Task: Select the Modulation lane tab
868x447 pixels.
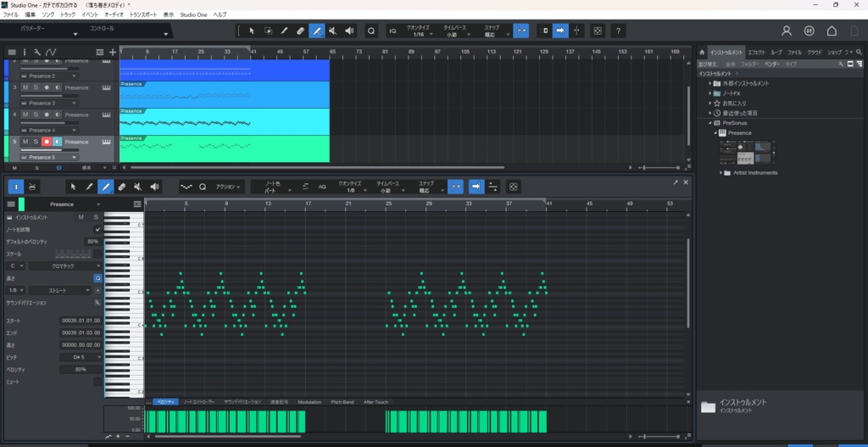Action: pyautogui.click(x=309, y=402)
